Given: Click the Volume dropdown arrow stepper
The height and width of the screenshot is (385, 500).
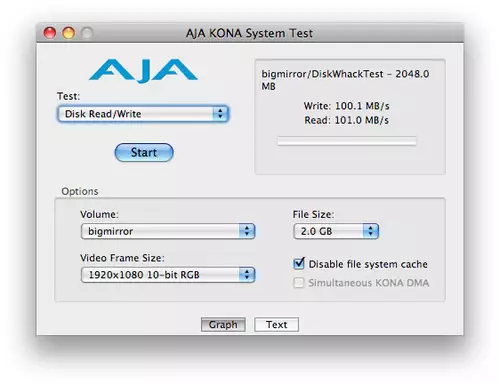Looking at the screenshot, I should tap(247, 231).
